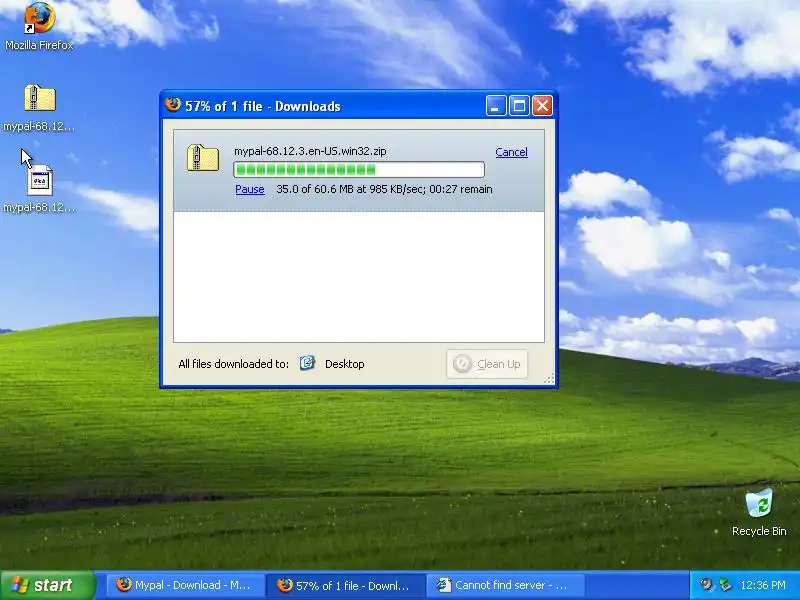Switch to the Mypal - Download taskbar window
The width and height of the screenshot is (800, 600).
[x=185, y=585]
